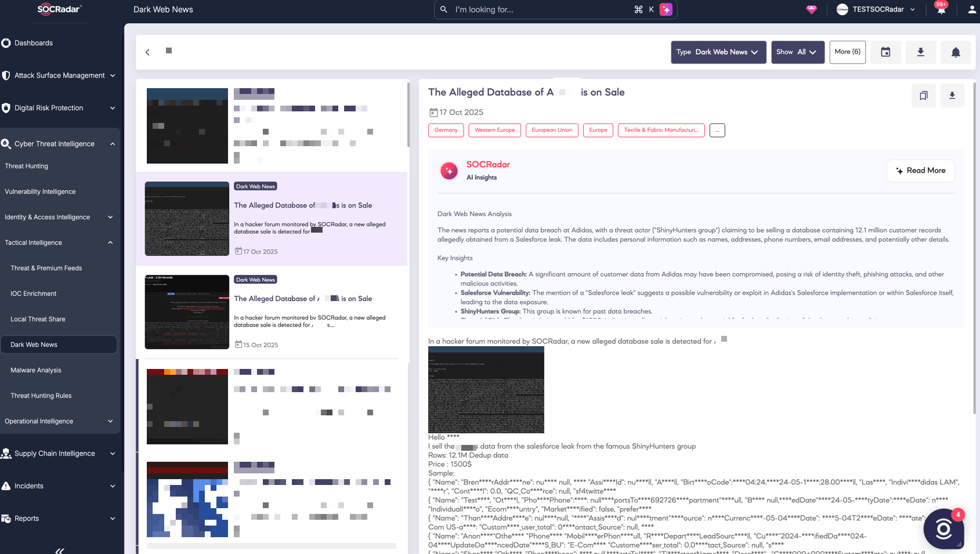This screenshot has height=554, width=980.
Task: Open the calendar date filter
Action: point(885,52)
